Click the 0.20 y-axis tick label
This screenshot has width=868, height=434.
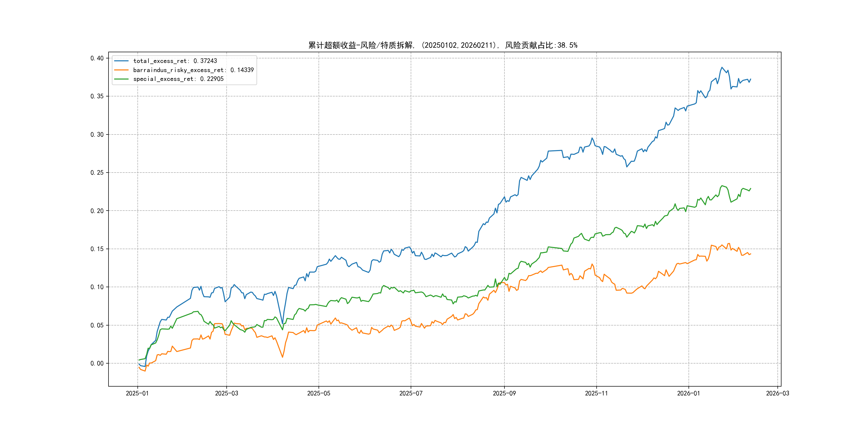97,211
